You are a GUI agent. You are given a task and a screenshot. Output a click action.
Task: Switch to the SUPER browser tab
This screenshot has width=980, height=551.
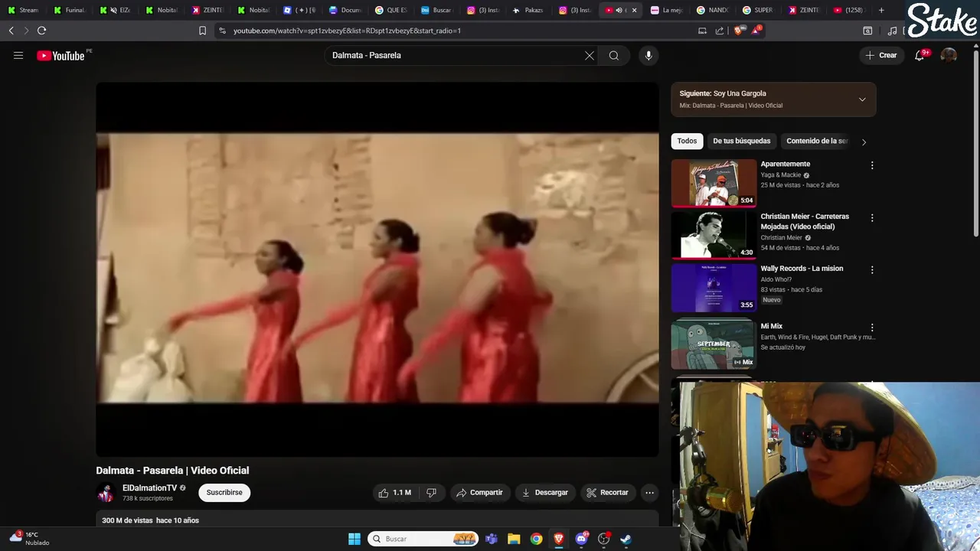coord(758,10)
